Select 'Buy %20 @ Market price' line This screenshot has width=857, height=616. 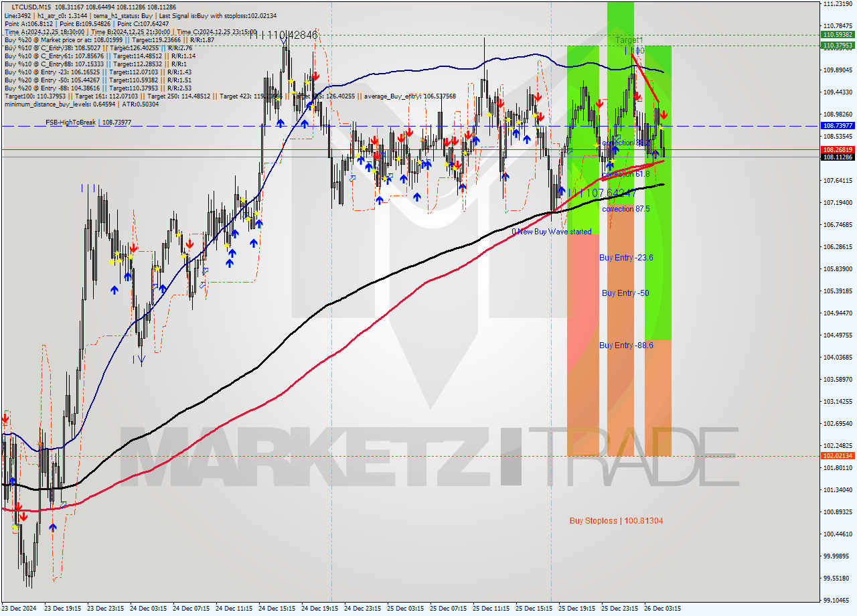[x=109, y=40]
